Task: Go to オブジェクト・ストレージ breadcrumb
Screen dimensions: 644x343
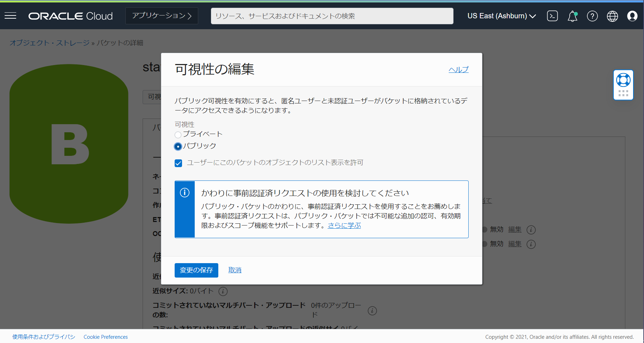Action: coord(49,43)
